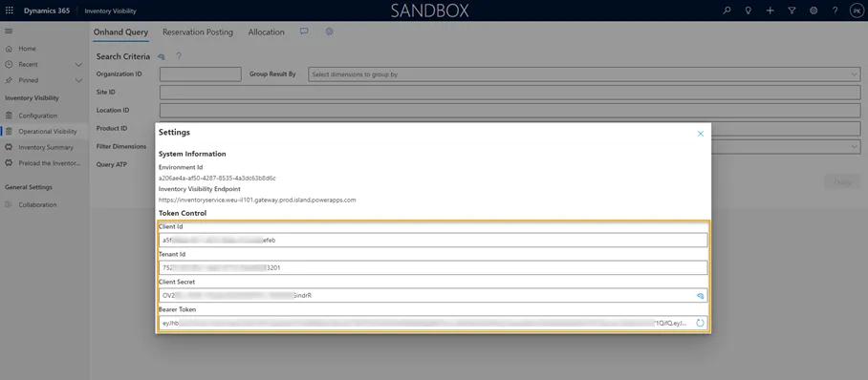Refresh the Bearer Token
This screenshot has height=380, width=868.
click(x=700, y=323)
